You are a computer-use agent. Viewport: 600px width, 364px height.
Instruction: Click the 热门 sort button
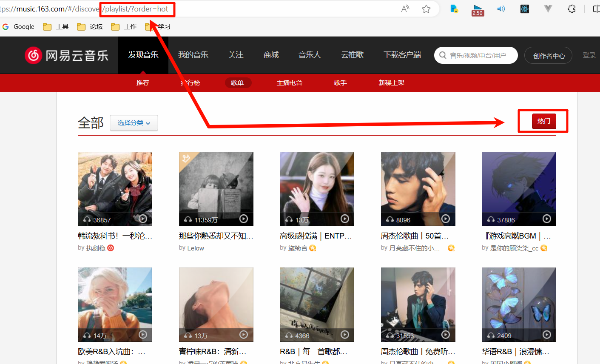tap(544, 121)
